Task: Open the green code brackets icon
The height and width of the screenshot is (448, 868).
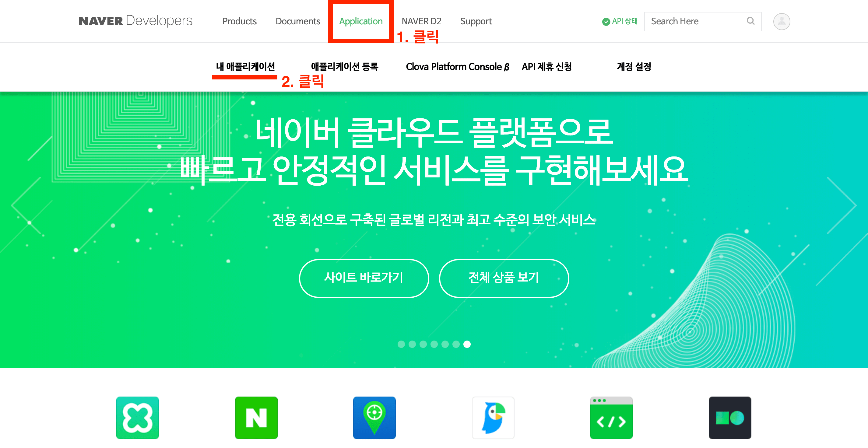Action: [611, 418]
